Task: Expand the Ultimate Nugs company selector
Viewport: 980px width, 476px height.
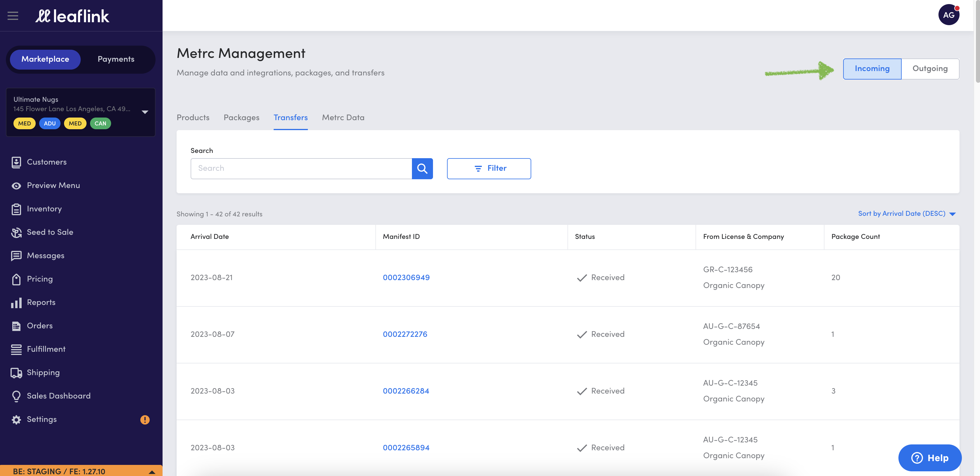Action: 80,112
